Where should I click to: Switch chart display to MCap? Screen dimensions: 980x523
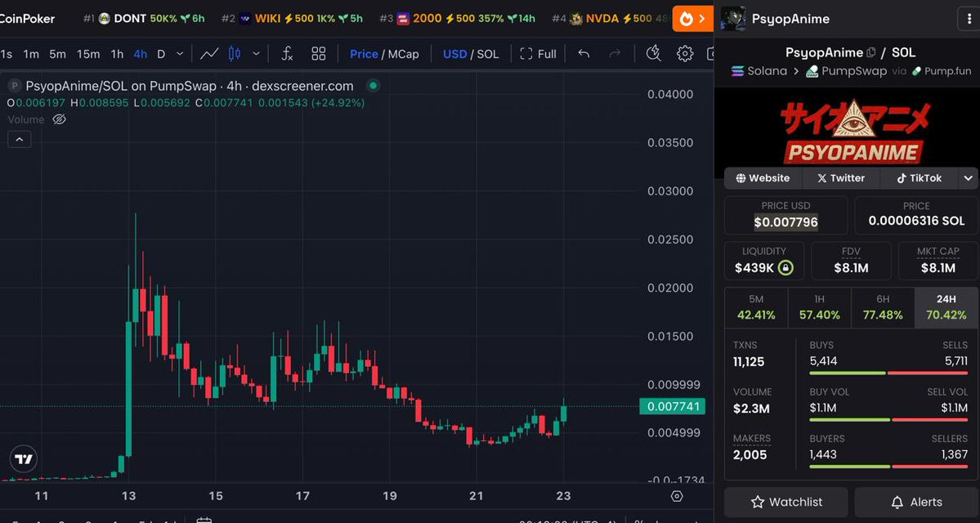403,55
